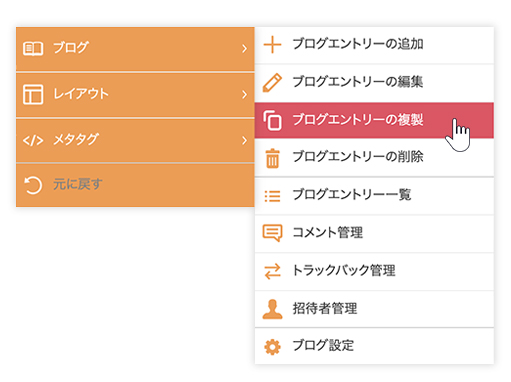This screenshot has height=382, width=511.
Task: Select ブログエントリーの複製 menu item
Action: [x=374, y=120]
